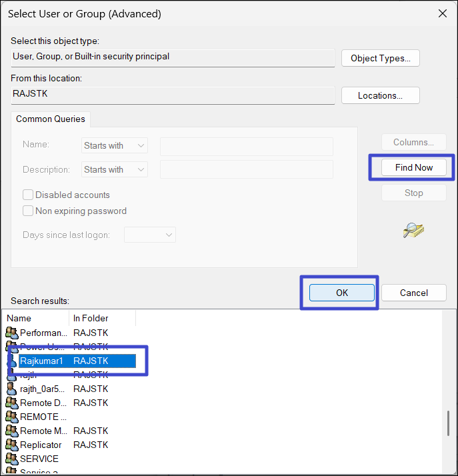Open the Description 'Starts with' dropdown
The image size is (458, 476).
[115, 169]
